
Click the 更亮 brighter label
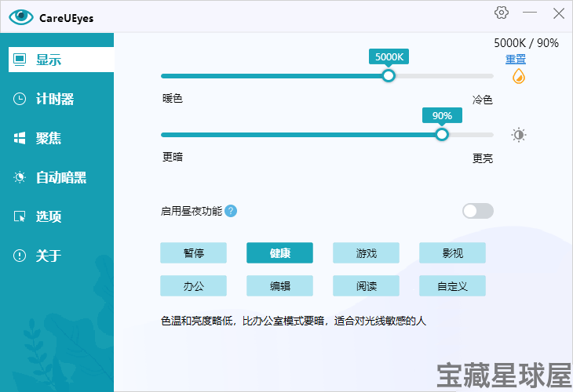pos(483,158)
